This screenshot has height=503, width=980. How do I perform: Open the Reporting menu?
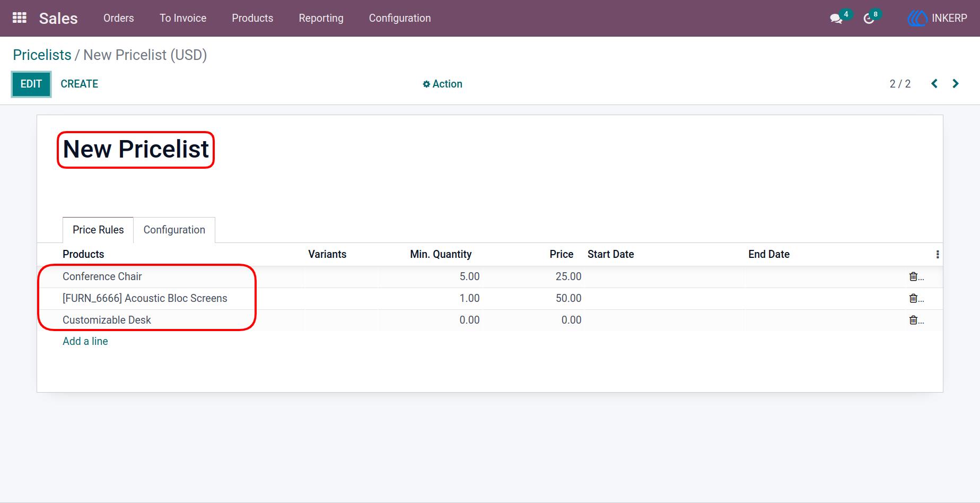tap(321, 18)
